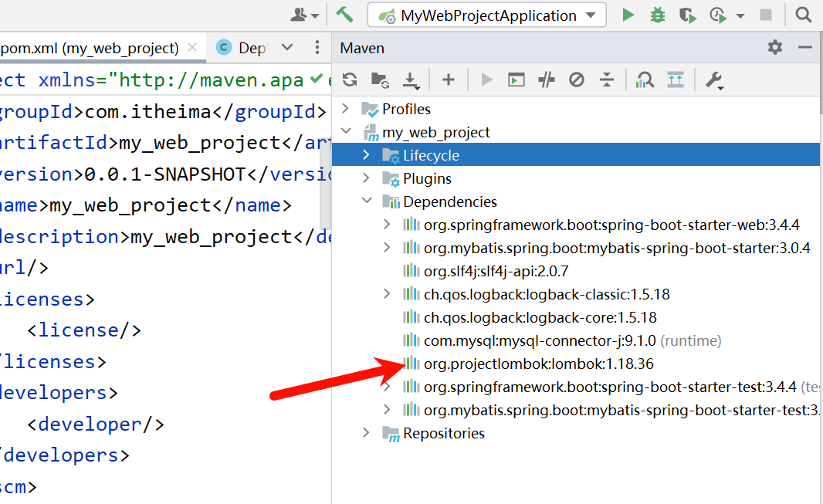This screenshot has width=823, height=504.
Task: Open Maven Settings wrench icon
Action: coord(714,80)
